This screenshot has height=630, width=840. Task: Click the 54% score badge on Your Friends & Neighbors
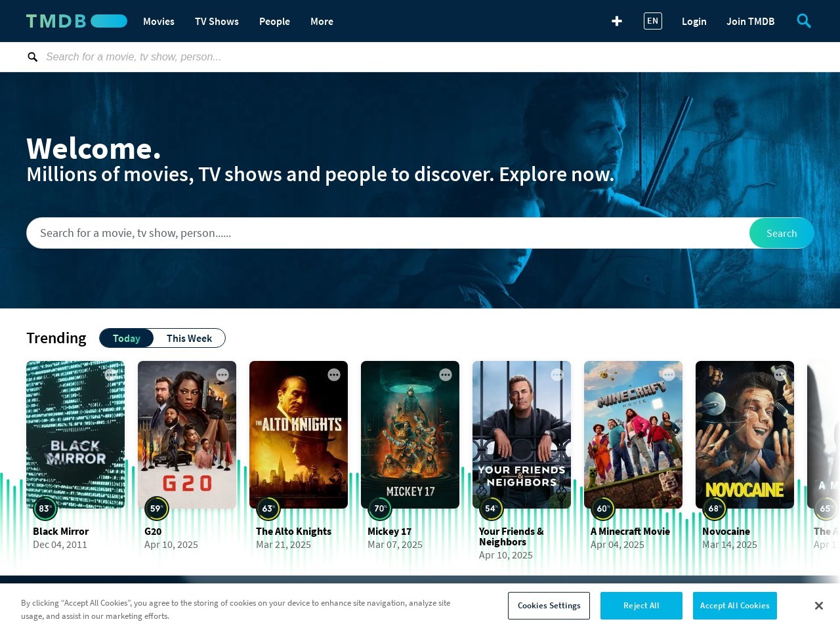click(492, 509)
